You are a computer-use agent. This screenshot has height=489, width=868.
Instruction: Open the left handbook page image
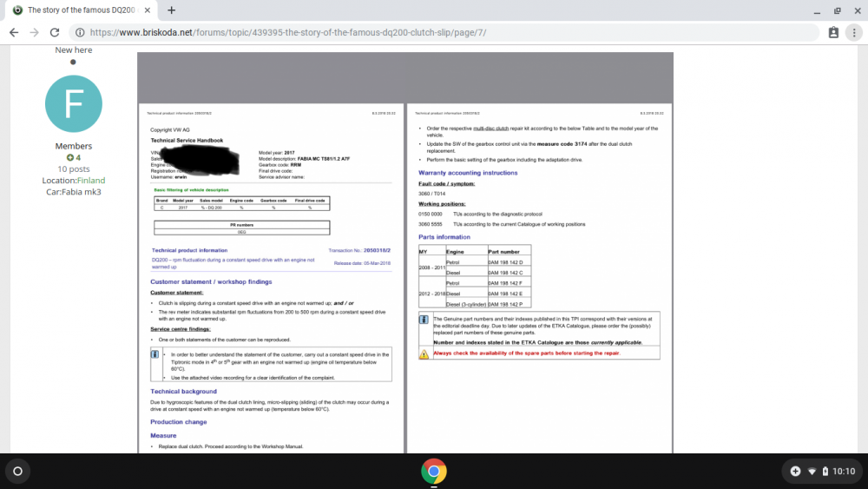point(271,278)
